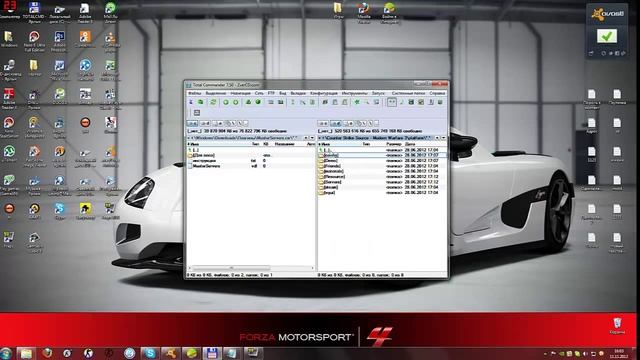640x360 pixels.
Task: Sort right panel by Дата column header
Action: click(425, 144)
